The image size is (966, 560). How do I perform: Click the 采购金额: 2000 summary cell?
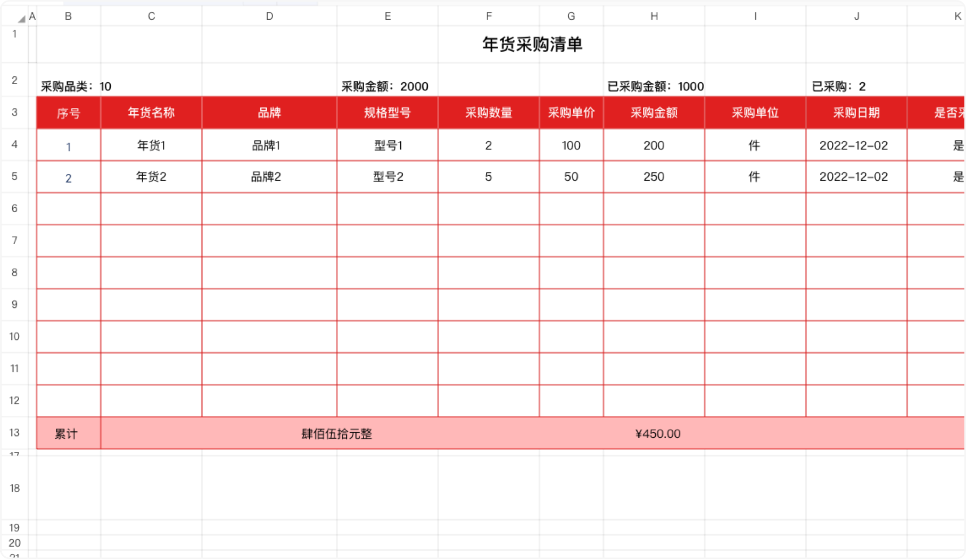pyautogui.click(x=385, y=86)
